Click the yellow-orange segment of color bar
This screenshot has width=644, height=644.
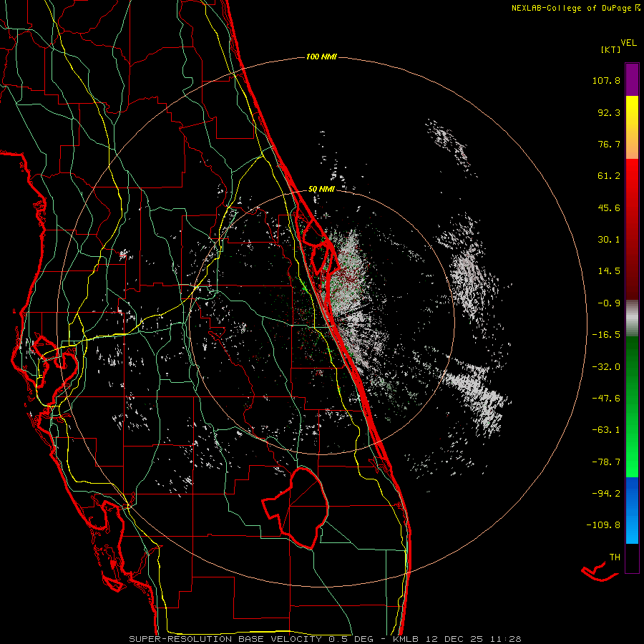coord(632,127)
